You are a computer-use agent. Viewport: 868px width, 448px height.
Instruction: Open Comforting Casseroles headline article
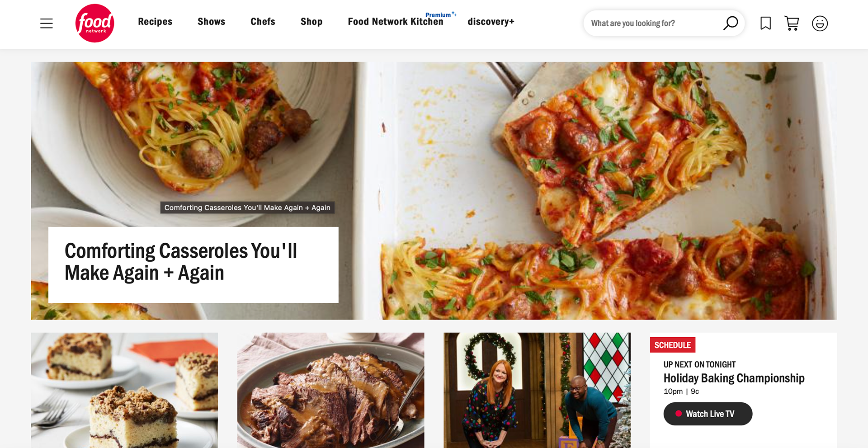180,262
